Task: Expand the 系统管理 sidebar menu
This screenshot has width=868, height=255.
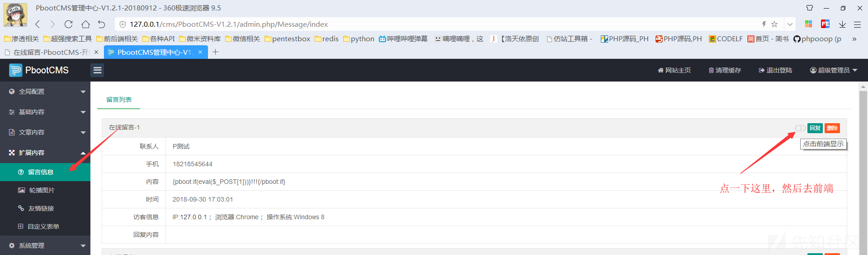Action: 45,245
